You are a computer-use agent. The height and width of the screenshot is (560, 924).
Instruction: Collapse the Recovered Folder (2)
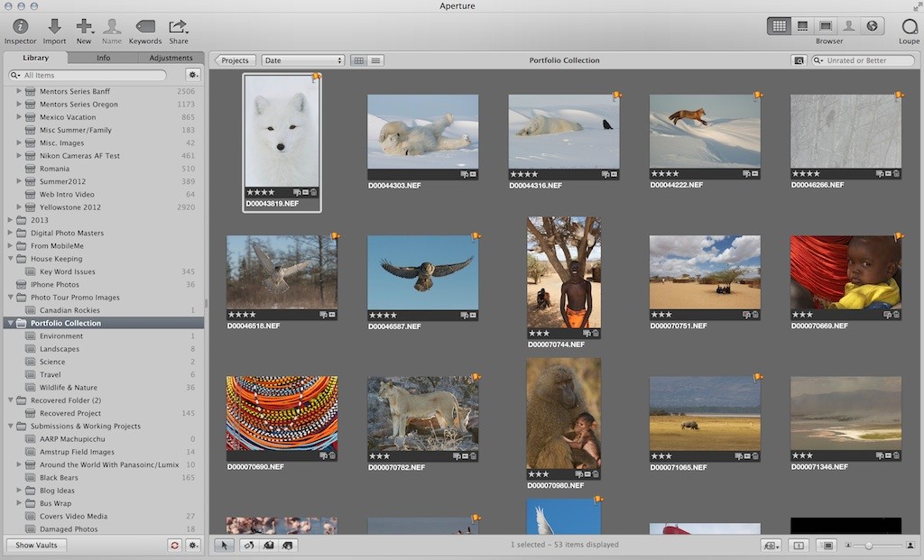(x=10, y=400)
